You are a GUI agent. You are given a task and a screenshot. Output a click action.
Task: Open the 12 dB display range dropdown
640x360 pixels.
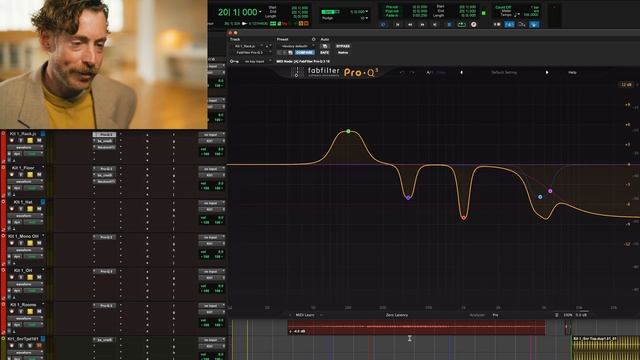tap(627, 84)
